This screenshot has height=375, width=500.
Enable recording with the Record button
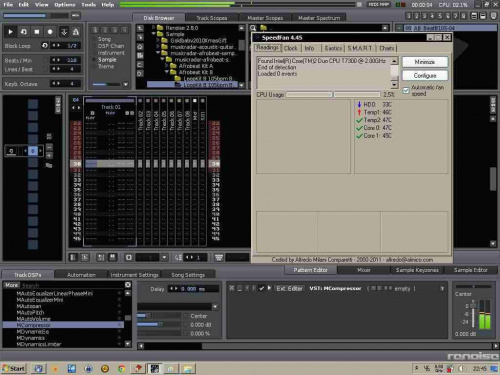pos(50,32)
